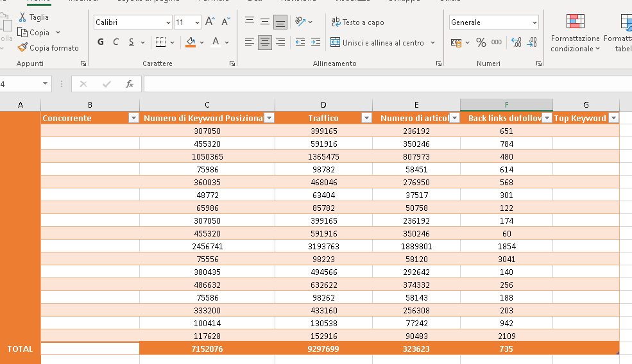Screen dimensions: 632x364
Task: Decrease indent icon
Action: (300, 42)
